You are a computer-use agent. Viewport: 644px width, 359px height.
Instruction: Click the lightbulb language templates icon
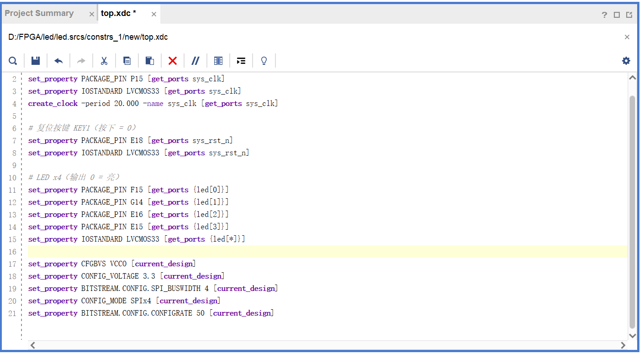pyautogui.click(x=264, y=61)
